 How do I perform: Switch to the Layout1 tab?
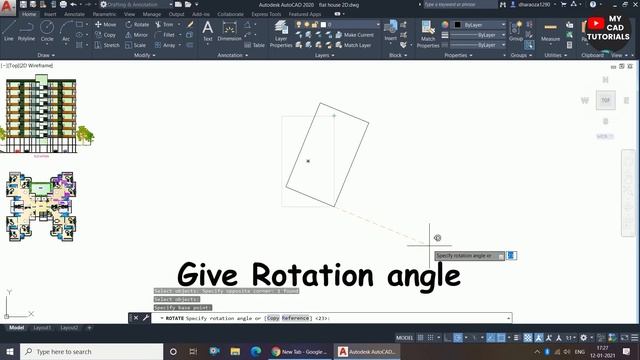[42, 328]
